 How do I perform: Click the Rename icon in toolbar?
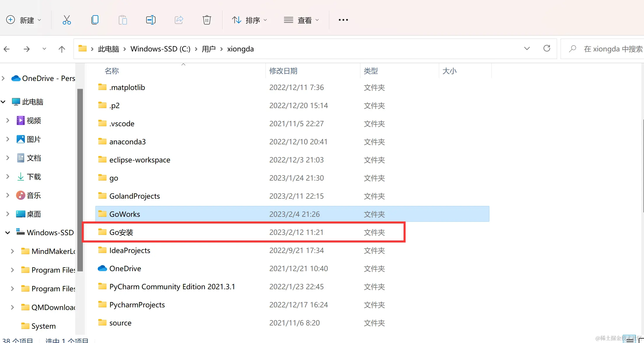pos(151,20)
